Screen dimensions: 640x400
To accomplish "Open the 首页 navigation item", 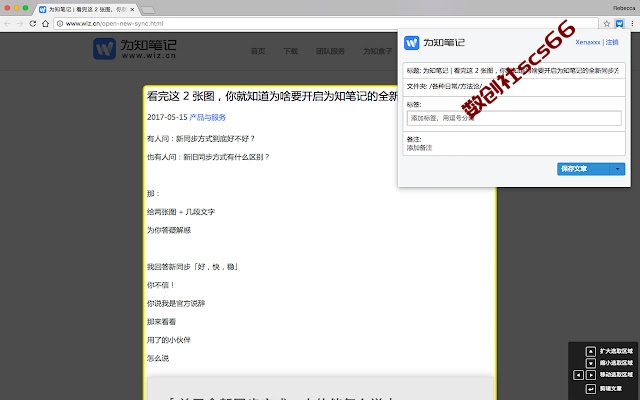I will pos(258,51).
